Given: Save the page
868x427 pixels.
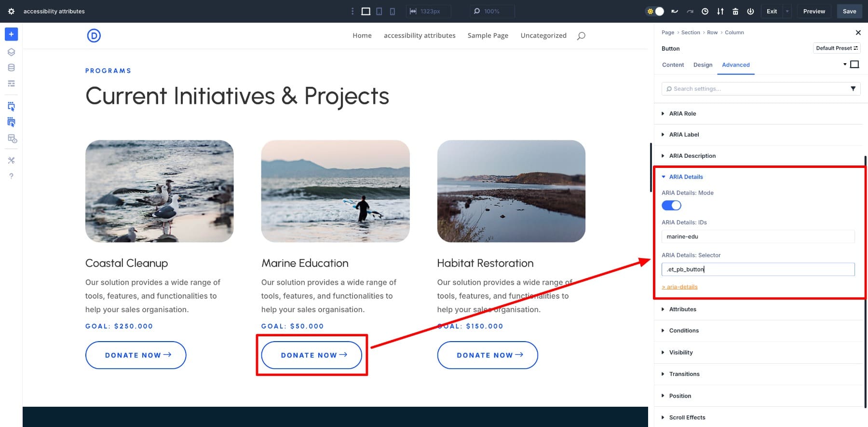Looking at the screenshot, I should 850,11.
